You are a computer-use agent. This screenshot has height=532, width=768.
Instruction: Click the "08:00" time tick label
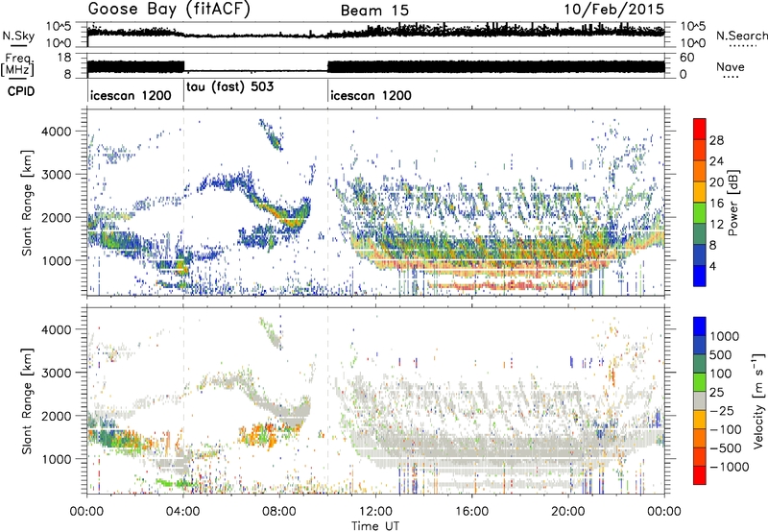[279, 512]
